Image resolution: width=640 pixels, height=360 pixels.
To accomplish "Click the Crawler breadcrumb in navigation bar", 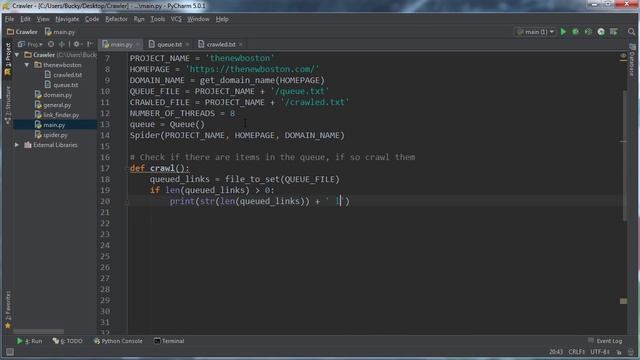I will [x=22, y=32].
